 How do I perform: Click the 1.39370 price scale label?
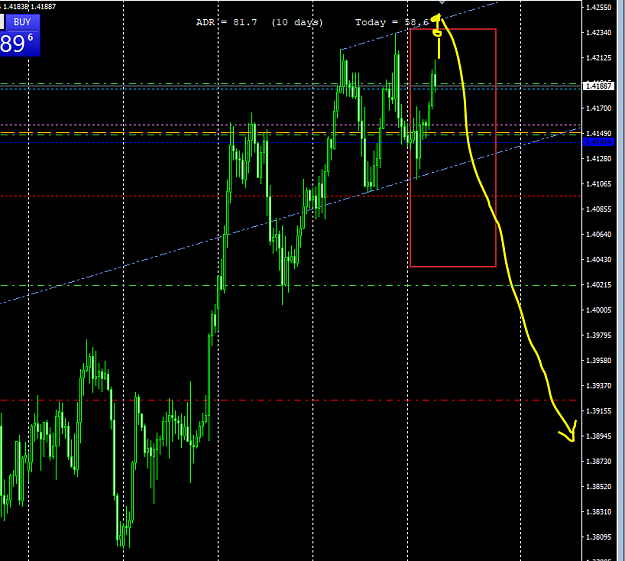point(599,386)
